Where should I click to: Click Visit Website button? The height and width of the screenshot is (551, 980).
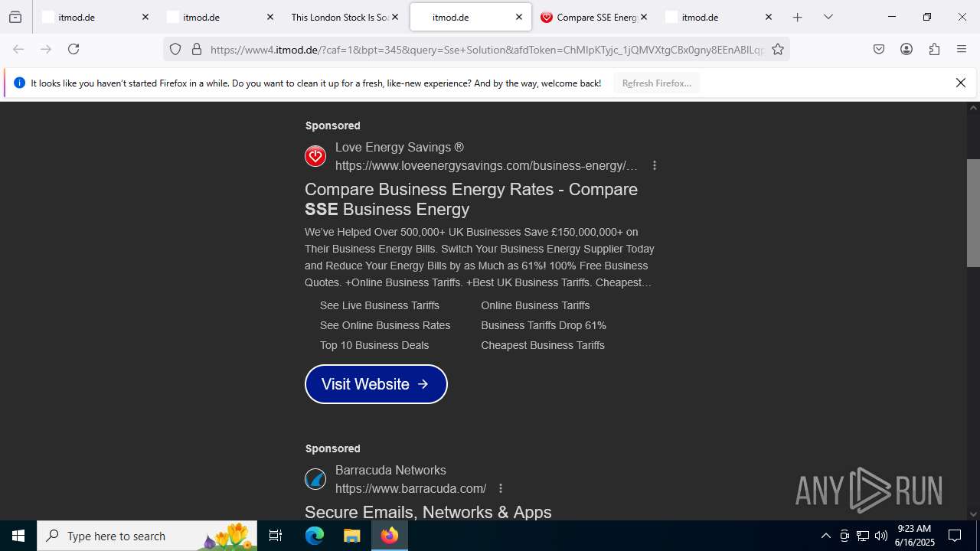[376, 384]
